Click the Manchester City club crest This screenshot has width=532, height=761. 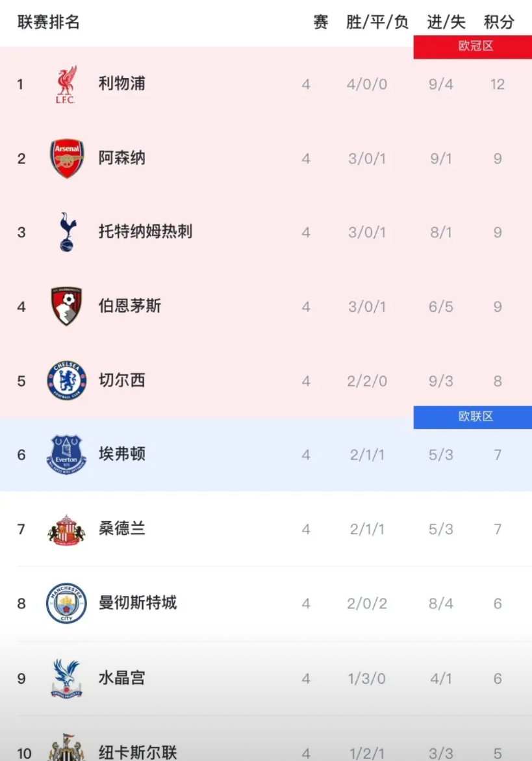click(x=66, y=604)
